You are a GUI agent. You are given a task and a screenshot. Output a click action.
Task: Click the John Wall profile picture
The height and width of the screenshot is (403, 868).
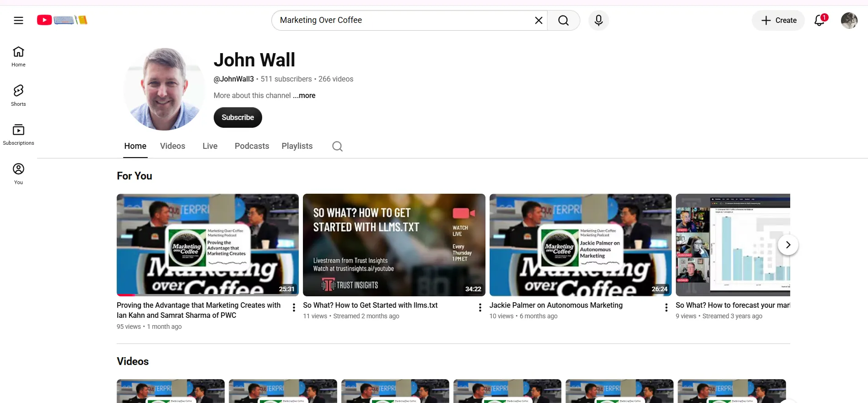(164, 89)
